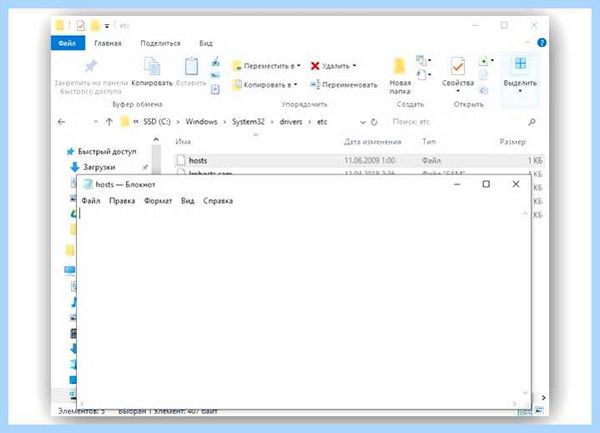Open the Выделить dropdown arrow

pyautogui.click(x=520, y=91)
